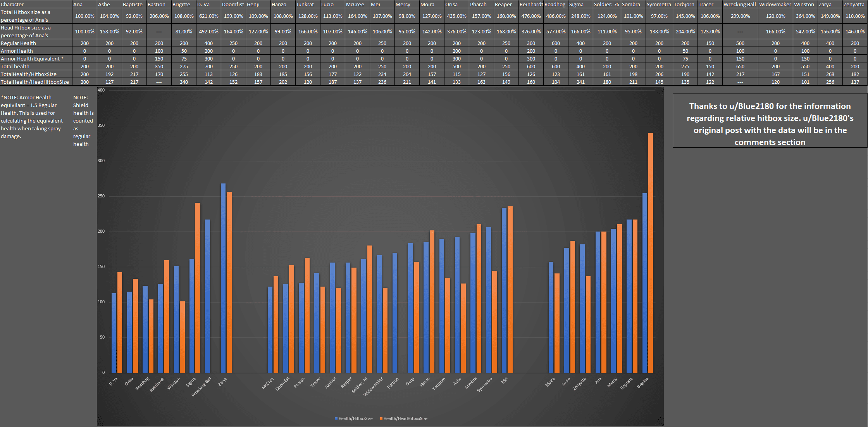Click D. Va's 492.00% head hitbox cell
Viewport: 868px width, 427px height.
208,31
